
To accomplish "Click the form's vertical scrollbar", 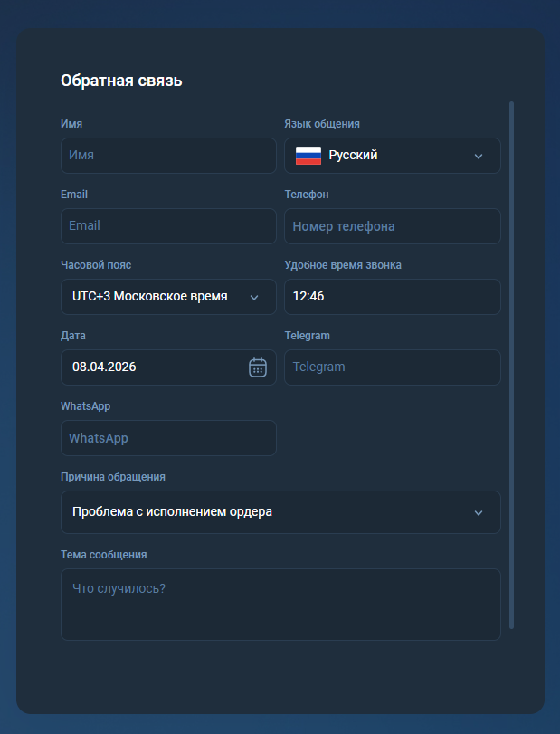I will [511, 365].
